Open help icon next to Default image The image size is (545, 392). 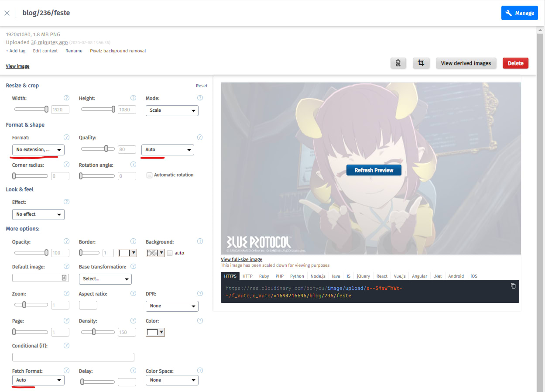click(66, 266)
